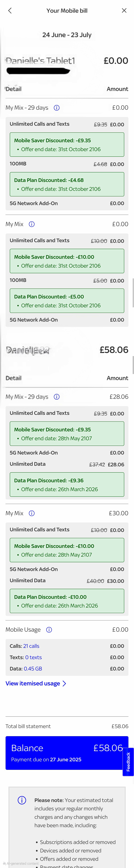The width and height of the screenshot is (134, 868).
Task: Tap info icon beside first My Mix plan
Action: tap(31, 224)
